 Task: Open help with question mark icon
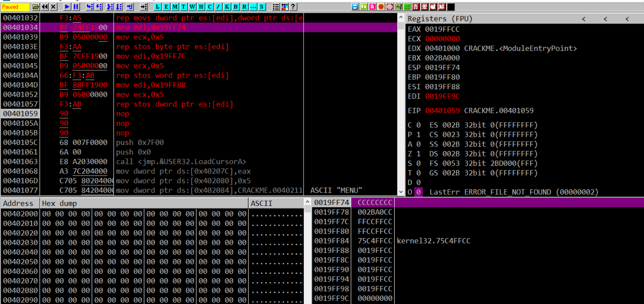[293, 7]
